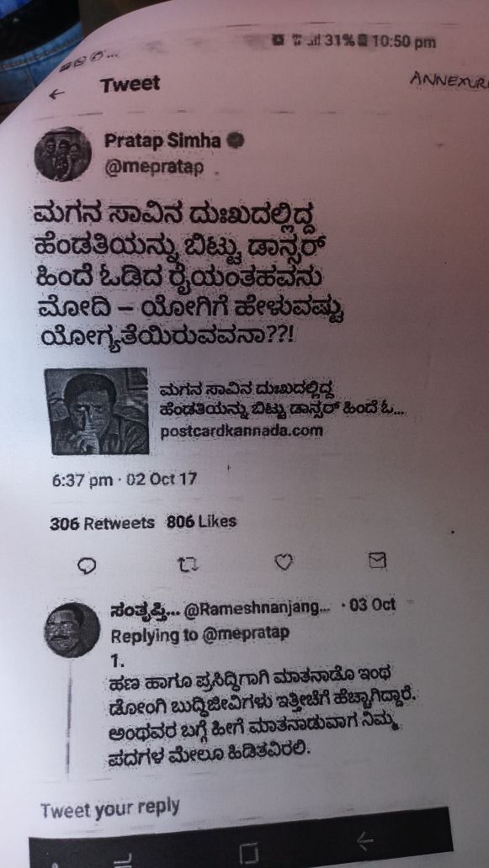Open Pratap Simha's profile picture

point(63,154)
